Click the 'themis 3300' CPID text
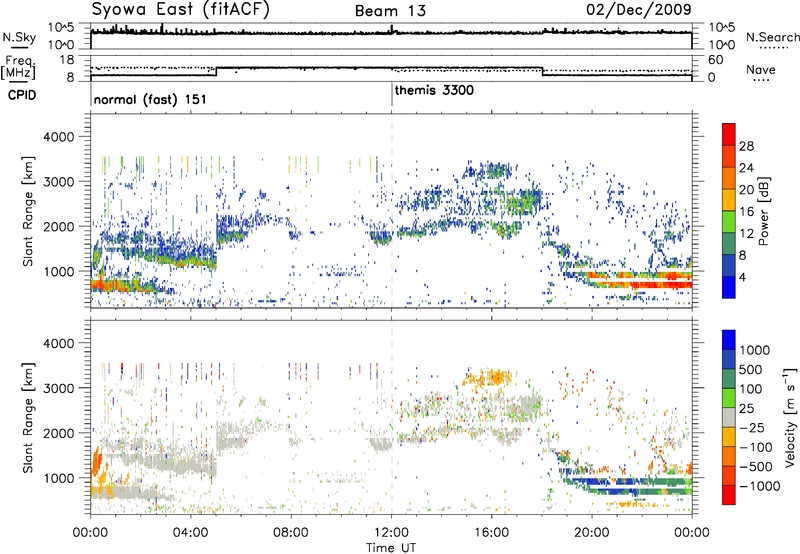The image size is (800, 554). click(434, 90)
